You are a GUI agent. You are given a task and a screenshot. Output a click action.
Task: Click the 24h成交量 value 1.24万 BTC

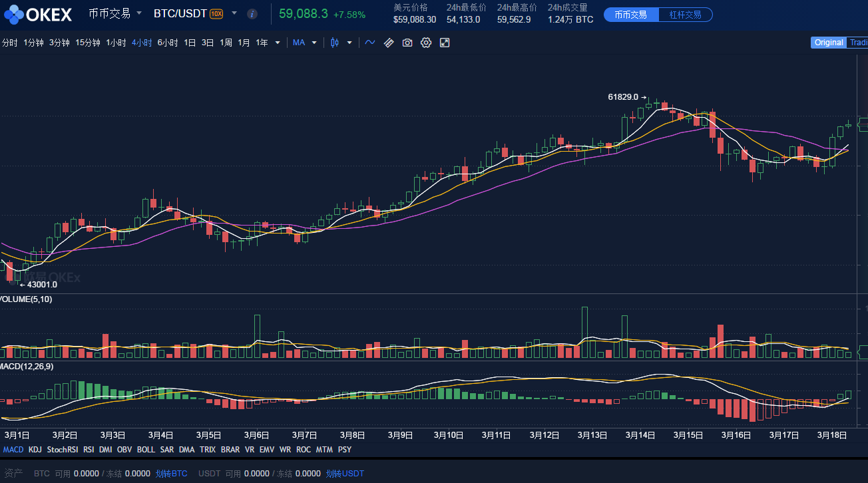coord(570,19)
